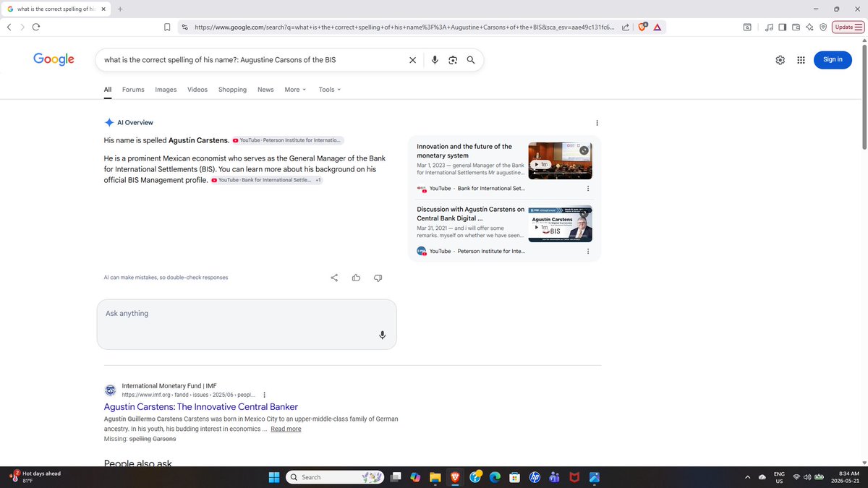Show hidden system tray icons chevron

(747, 477)
